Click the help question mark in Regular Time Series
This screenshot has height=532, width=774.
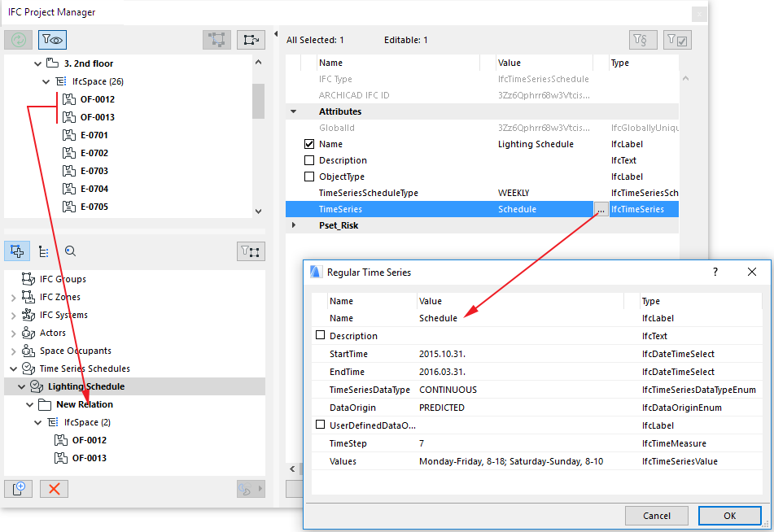pyautogui.click(x=715, y=272)
